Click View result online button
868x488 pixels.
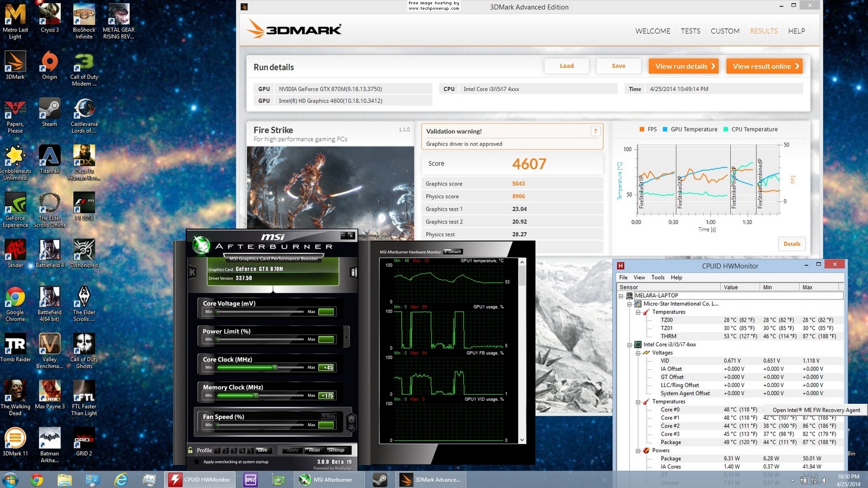(x=764, y=66)
